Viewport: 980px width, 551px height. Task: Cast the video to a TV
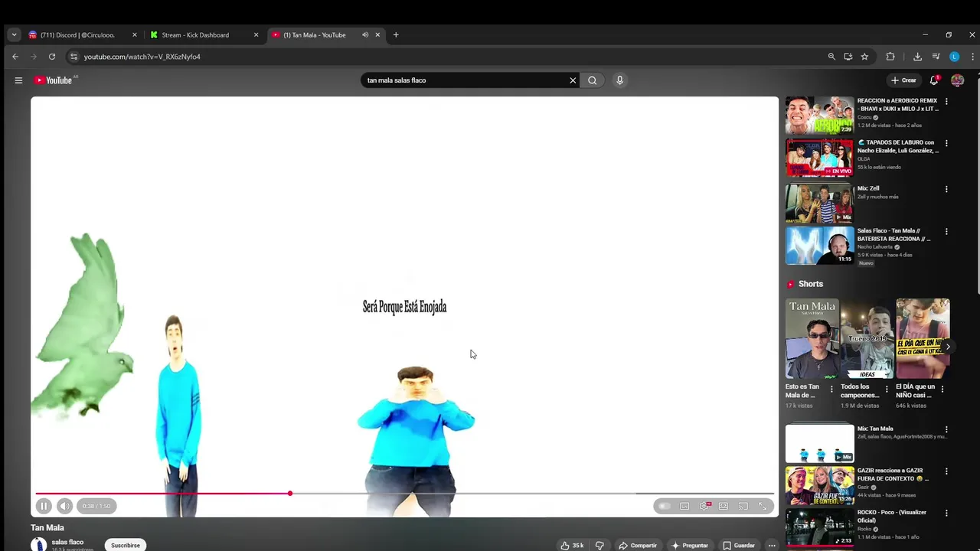click(x=743, y=506)
